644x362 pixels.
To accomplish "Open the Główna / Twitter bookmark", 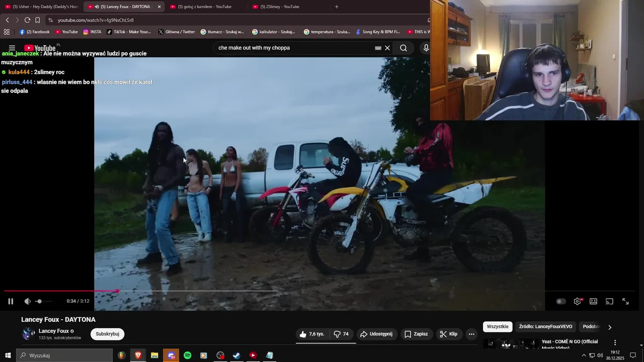I will [177, 32].
